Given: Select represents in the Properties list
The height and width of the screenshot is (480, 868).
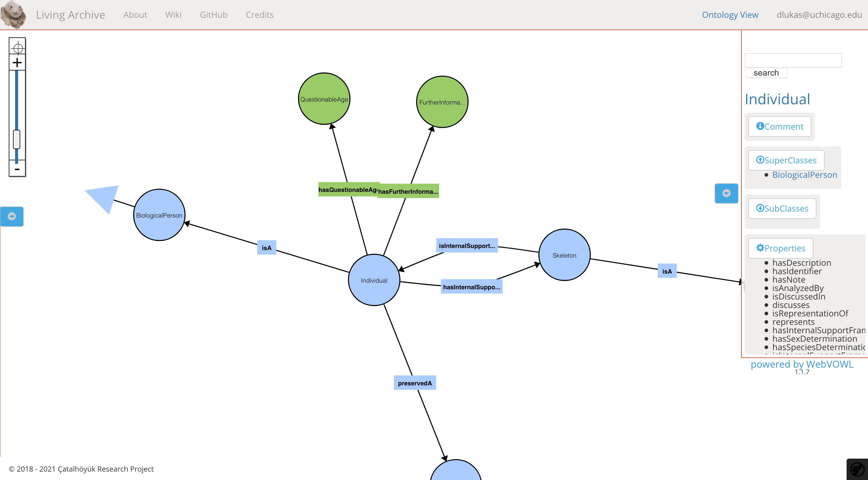Looking at the screenshot, I should coord(793,322).
